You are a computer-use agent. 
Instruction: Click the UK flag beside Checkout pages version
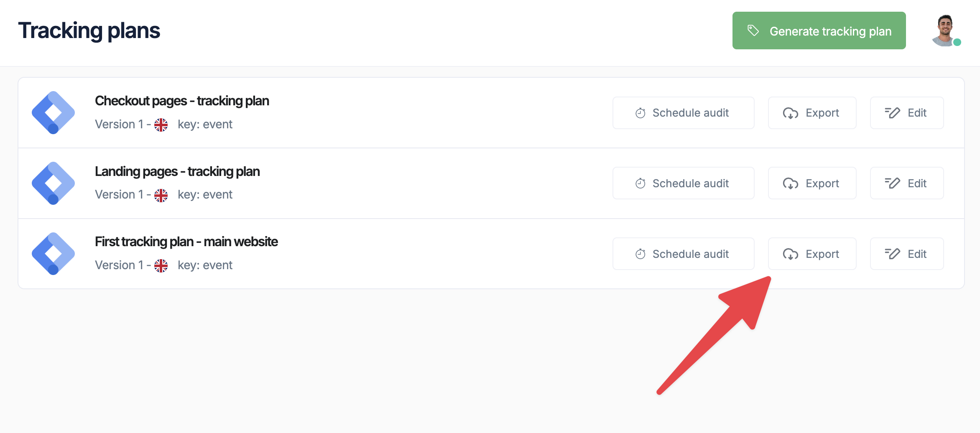pyautogui.click(x=161, y=124)
